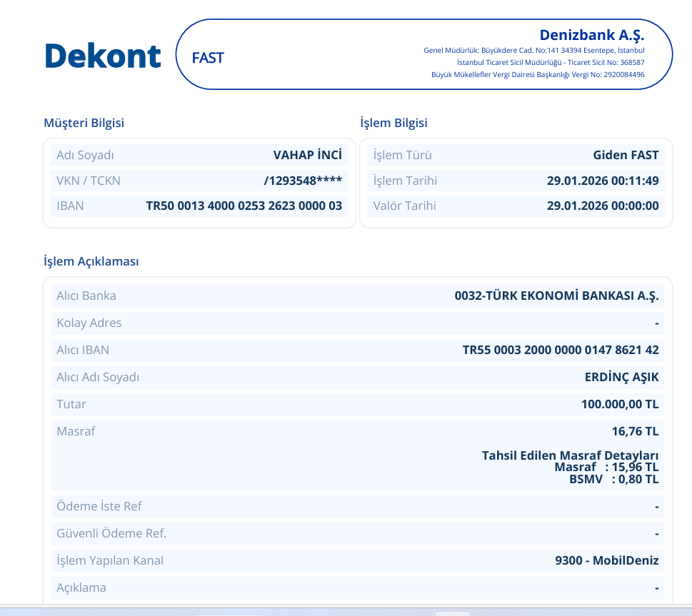
Task: Click the "İşlem Açıklaması" section heading
Action: pyautogui.click(x=91, y=261)
